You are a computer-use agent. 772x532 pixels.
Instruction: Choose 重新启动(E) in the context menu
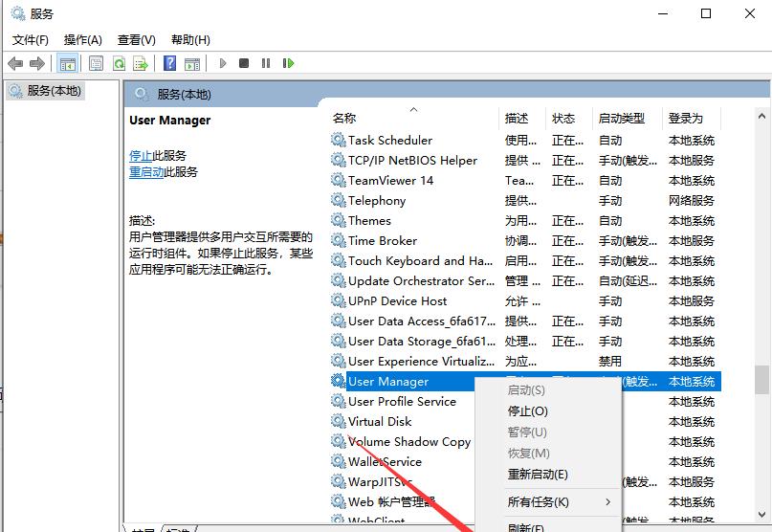click(x=537, y=475)
